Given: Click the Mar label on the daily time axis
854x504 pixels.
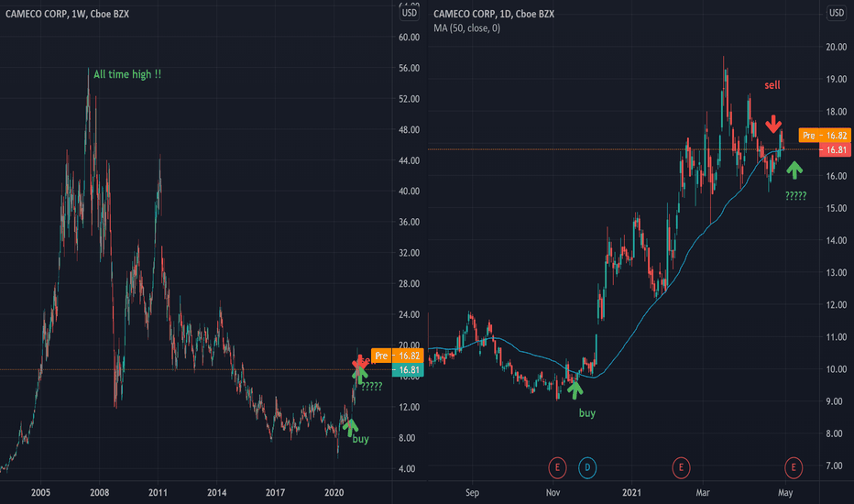Looking at the screenshot, I should 703,493.
